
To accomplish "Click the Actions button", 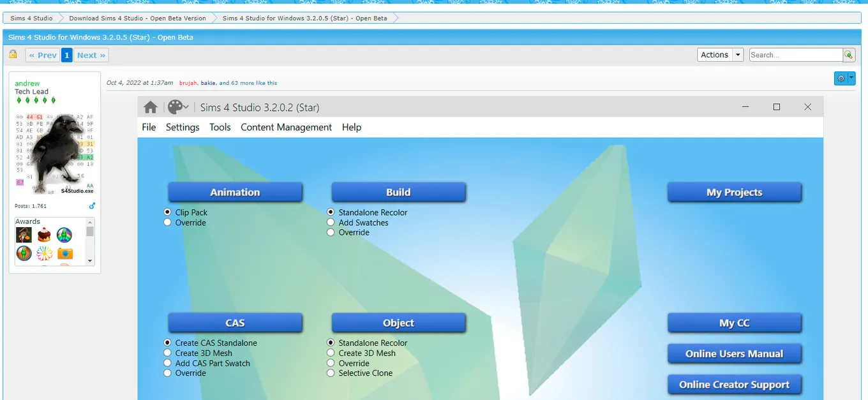I will [x=715, y=55].
